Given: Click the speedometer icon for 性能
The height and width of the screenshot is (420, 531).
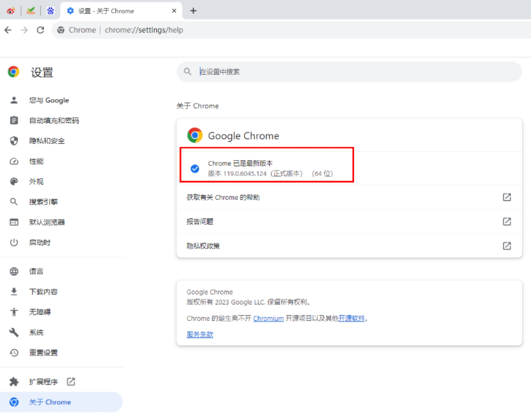Looking at the screenshot, I should pyautogui.click(x=14, y=161).
